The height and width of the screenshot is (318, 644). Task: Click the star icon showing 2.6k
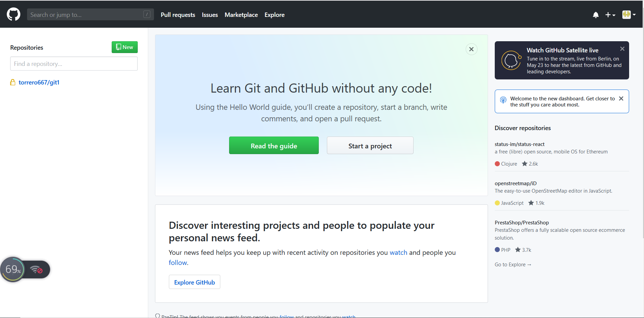point(525,164)
